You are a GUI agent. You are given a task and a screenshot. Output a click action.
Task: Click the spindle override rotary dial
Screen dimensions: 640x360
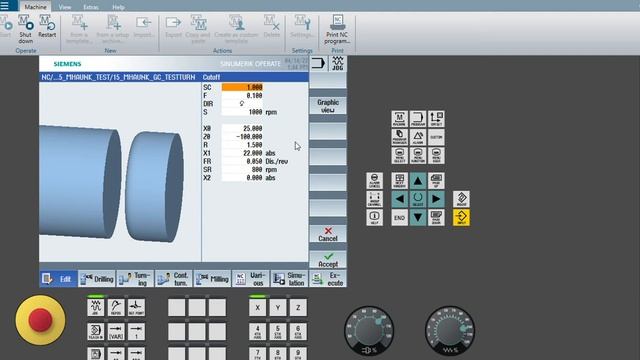pyautogui.click(x=369, y=331)
